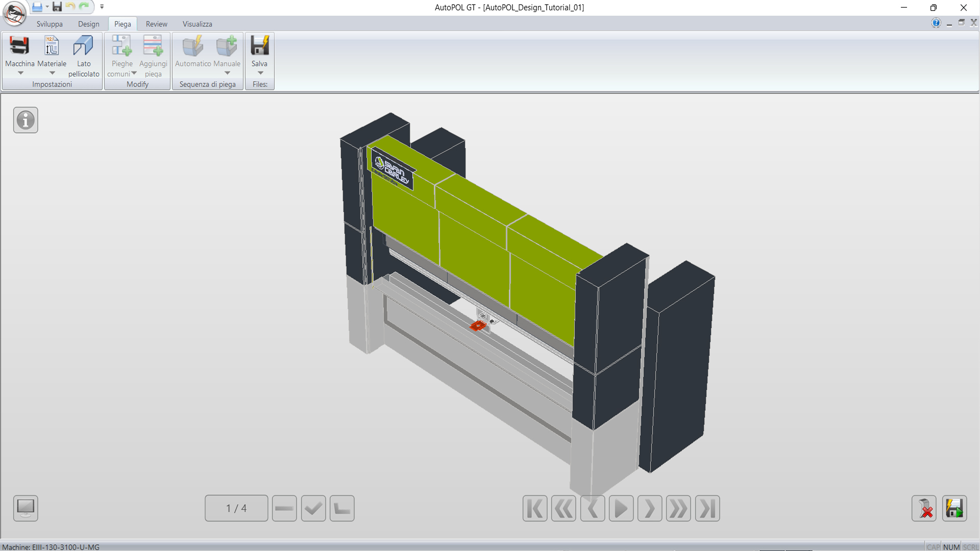Expand the Manuale dropdown arrow
Viewport: 980px width, 551px height.
click(227, 73)
